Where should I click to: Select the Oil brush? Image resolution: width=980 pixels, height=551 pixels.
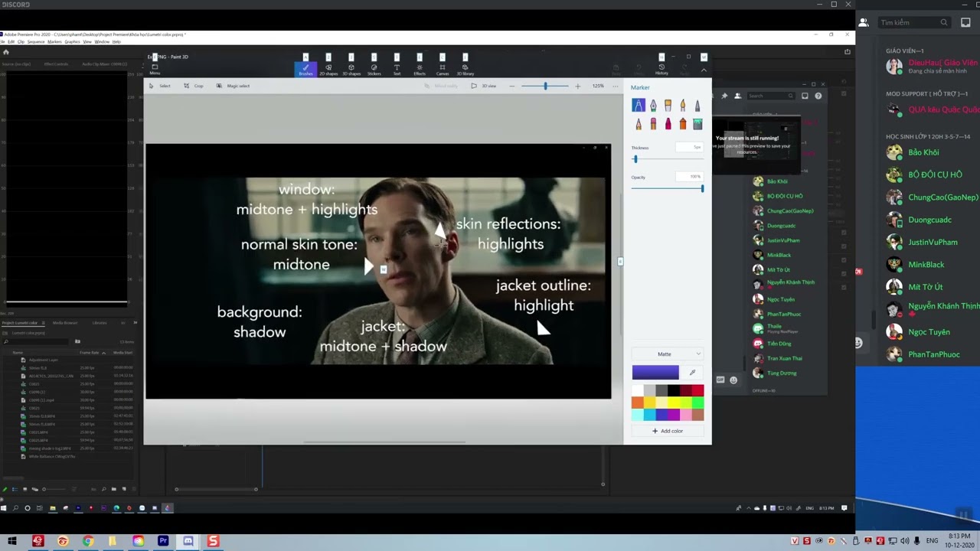tap(668, 106)
